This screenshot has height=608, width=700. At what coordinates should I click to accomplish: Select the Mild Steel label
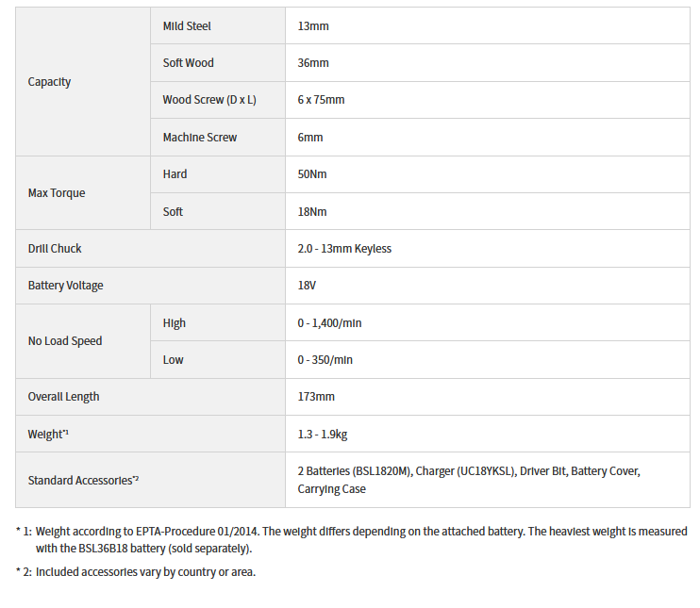[187, 25]
